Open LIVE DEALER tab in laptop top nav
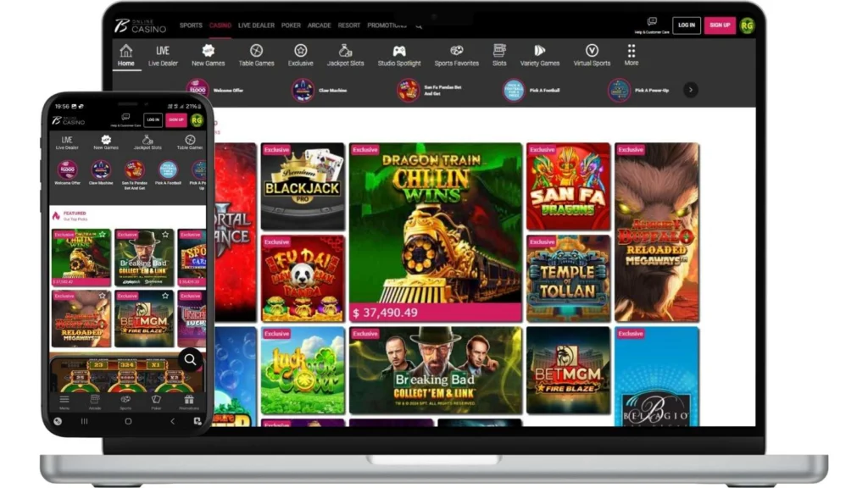Viewport: 868px width, 488px height. (256, 25)
